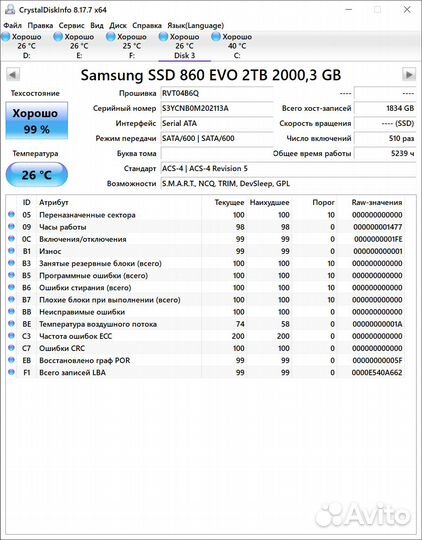Screen dimensions: 422x540
Task: Select the Ошибки CRC row
Action: [206, 348]
